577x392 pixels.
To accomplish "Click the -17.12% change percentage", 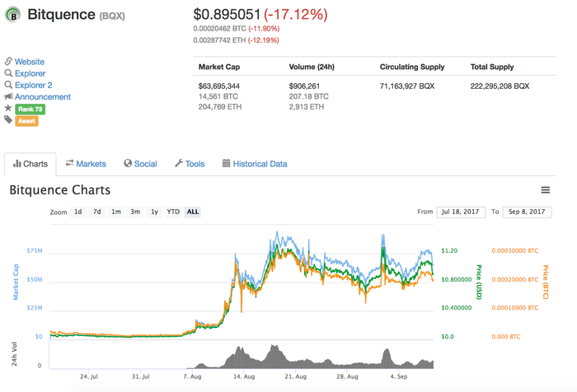I will (x=296, y=15).
